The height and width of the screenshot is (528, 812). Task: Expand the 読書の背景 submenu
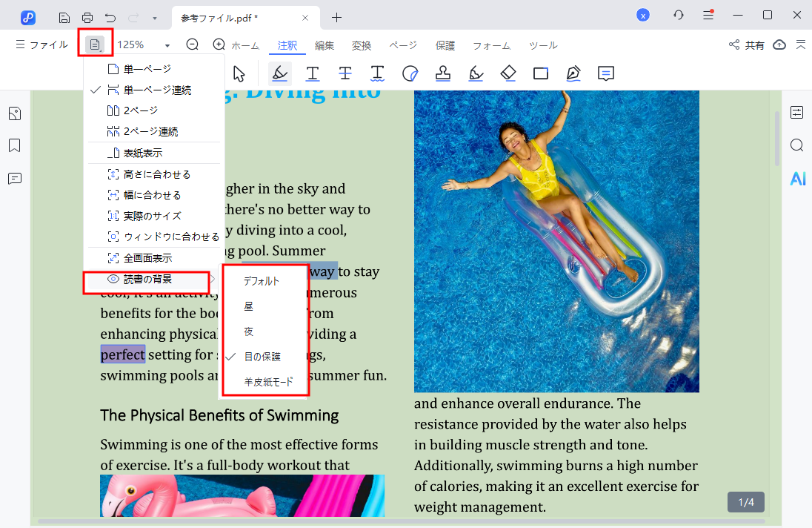[x=147, y=279]
